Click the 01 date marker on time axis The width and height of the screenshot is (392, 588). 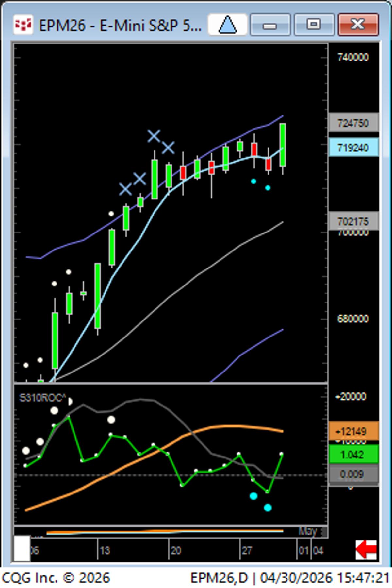303,551
